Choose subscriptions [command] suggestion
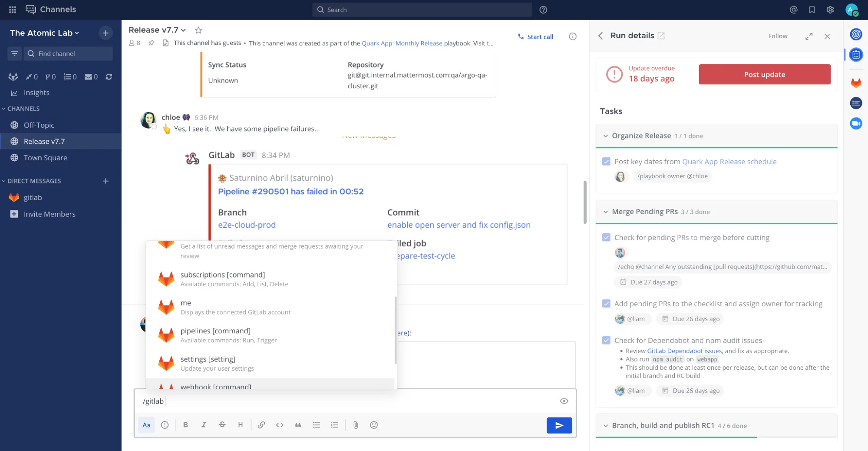The width and height of the screenshot is (868, 451). [x=270, y=279]
